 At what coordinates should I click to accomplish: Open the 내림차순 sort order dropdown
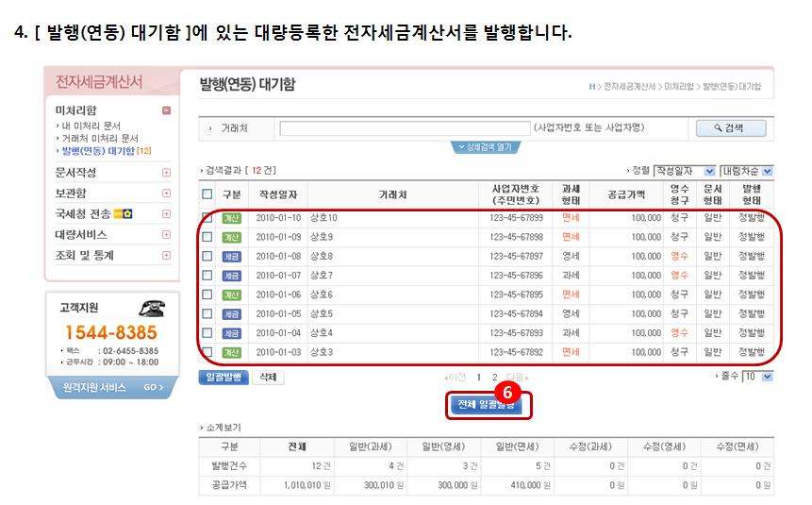point(746,171)
